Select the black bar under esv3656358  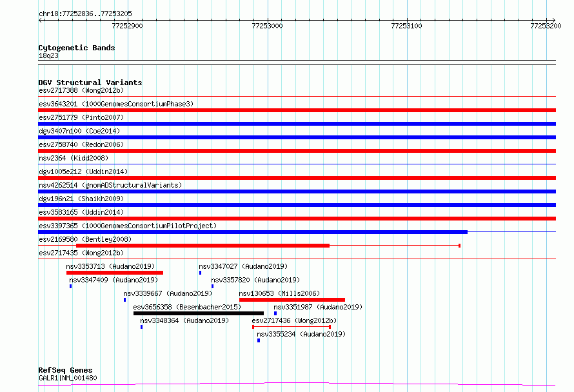point(199,313)
